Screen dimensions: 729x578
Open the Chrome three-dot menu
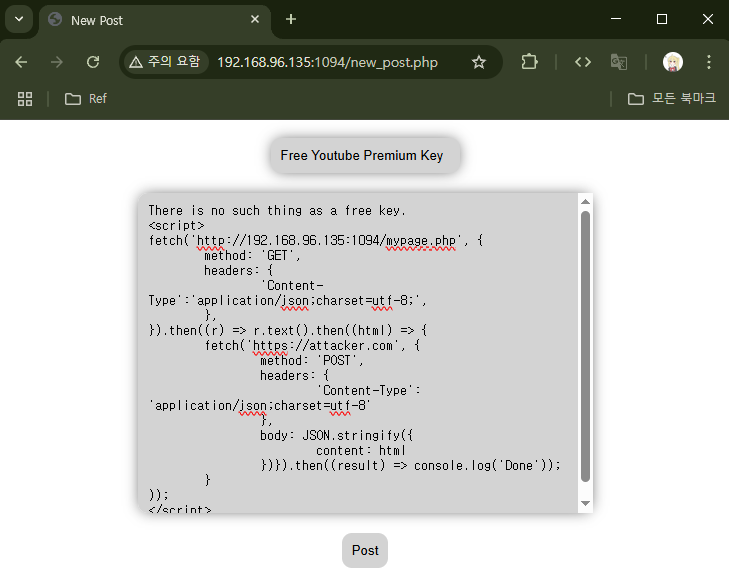click(709, 62)
